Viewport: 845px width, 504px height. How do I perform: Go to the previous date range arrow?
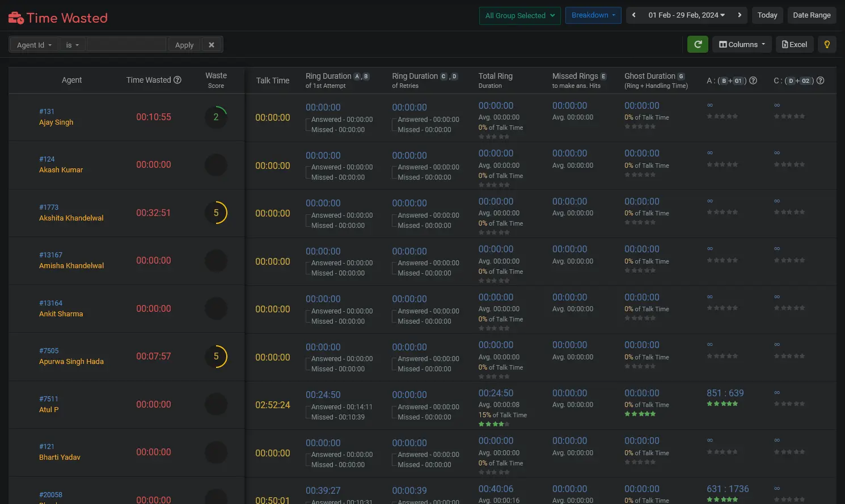(634, 15)
